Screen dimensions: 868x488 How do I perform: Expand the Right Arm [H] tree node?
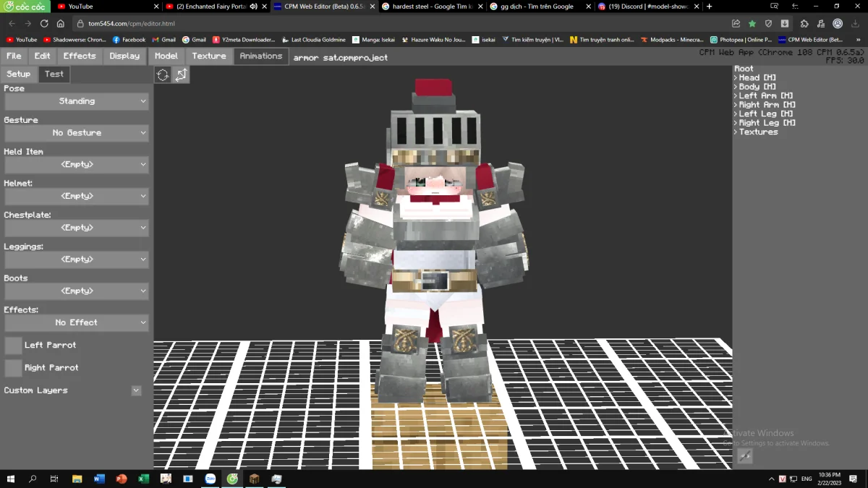tap(736, 105)
